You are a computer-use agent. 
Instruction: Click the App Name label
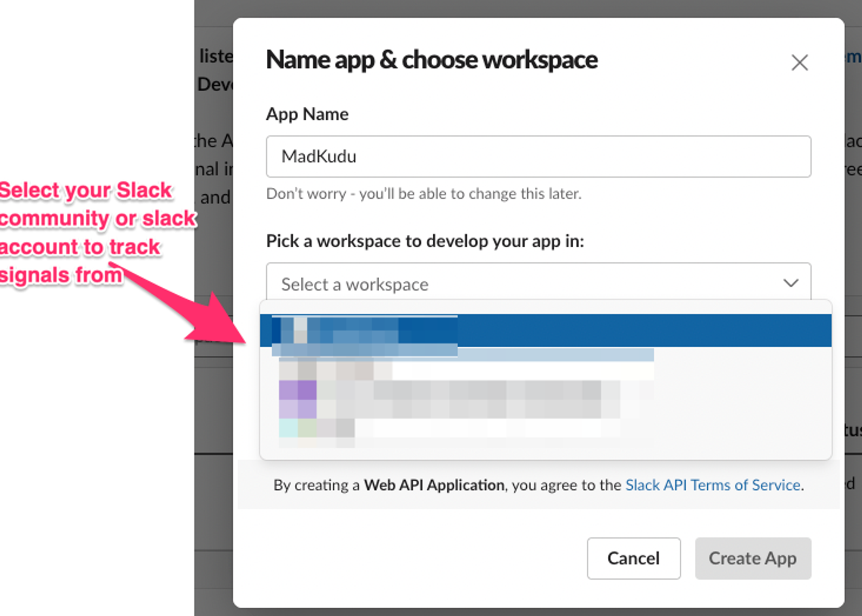point(307,115)
